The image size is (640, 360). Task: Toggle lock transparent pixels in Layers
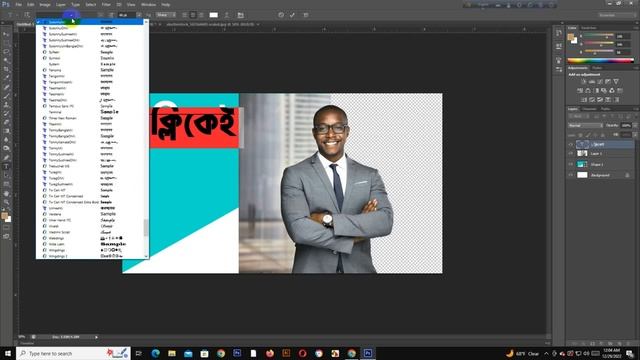(x=580, y=135)
